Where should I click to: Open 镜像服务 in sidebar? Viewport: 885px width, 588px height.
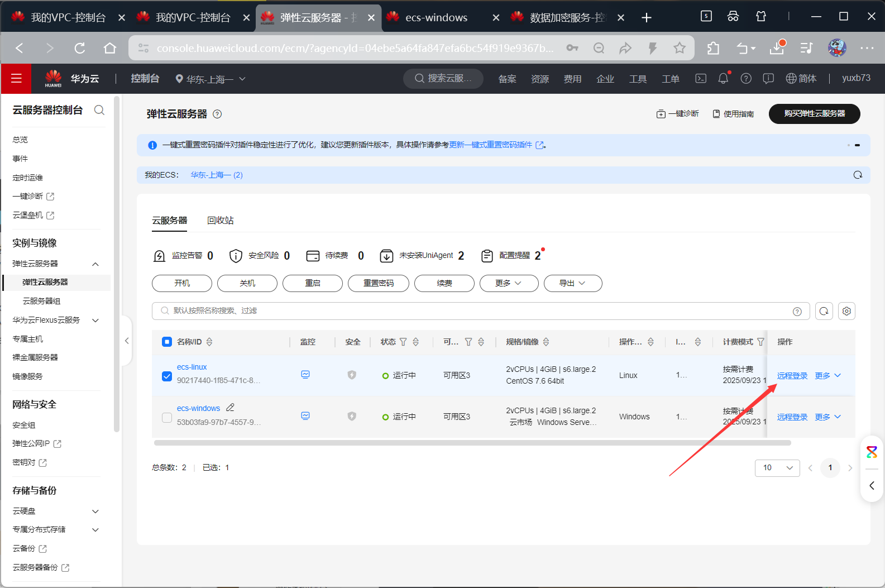click(27, 376)
